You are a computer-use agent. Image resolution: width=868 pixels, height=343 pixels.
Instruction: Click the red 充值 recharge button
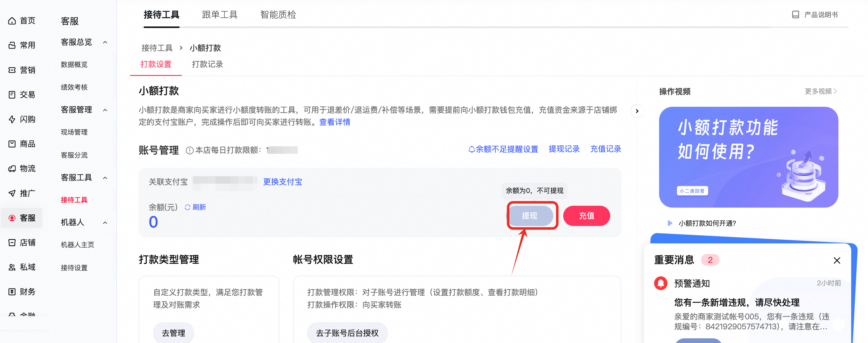click(586, 216)
